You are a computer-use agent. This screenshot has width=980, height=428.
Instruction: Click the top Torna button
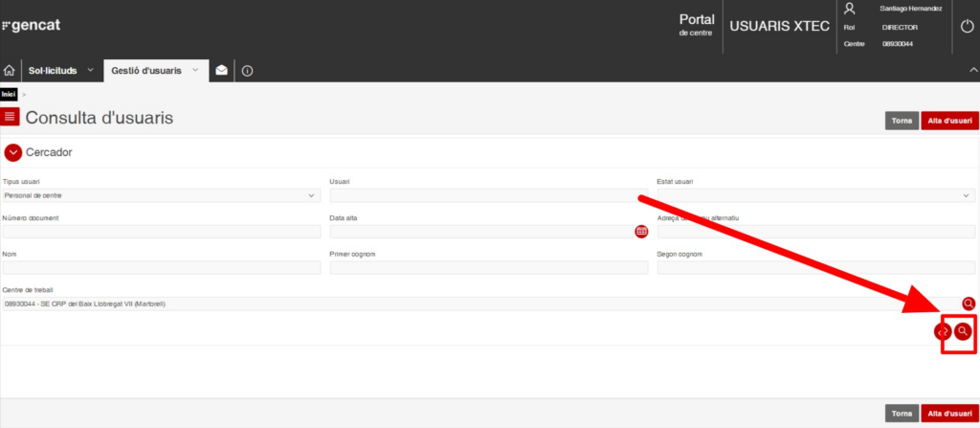[x=902, y=121]
